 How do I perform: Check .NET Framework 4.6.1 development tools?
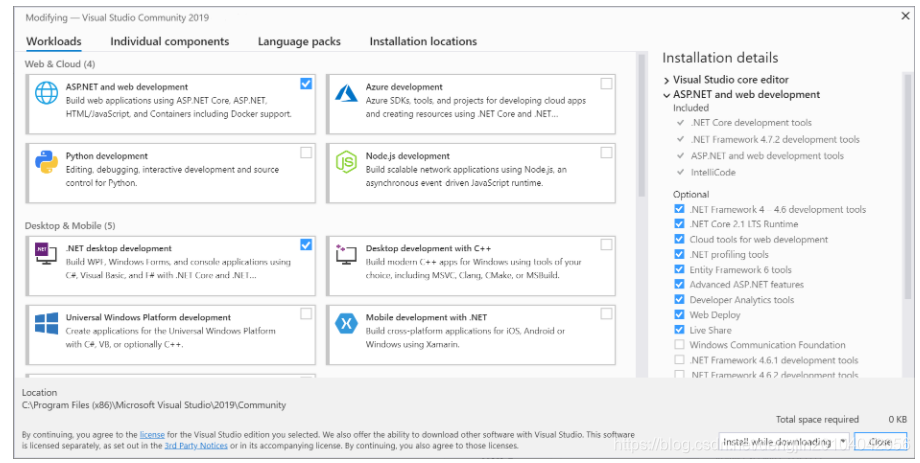click(679, 360)
